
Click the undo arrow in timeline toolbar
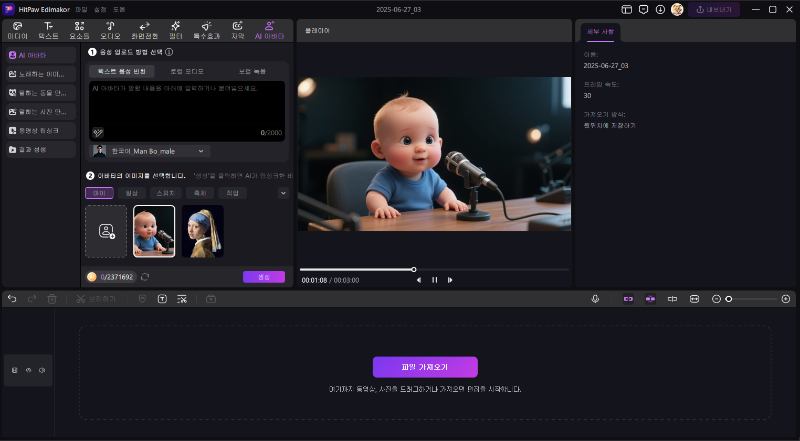(12, 299)
